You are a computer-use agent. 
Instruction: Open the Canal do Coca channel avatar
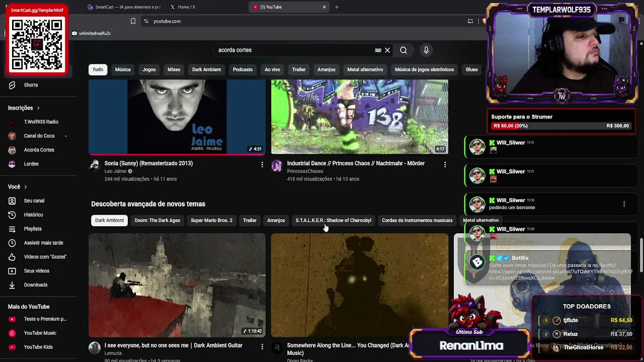click(12, 136)
